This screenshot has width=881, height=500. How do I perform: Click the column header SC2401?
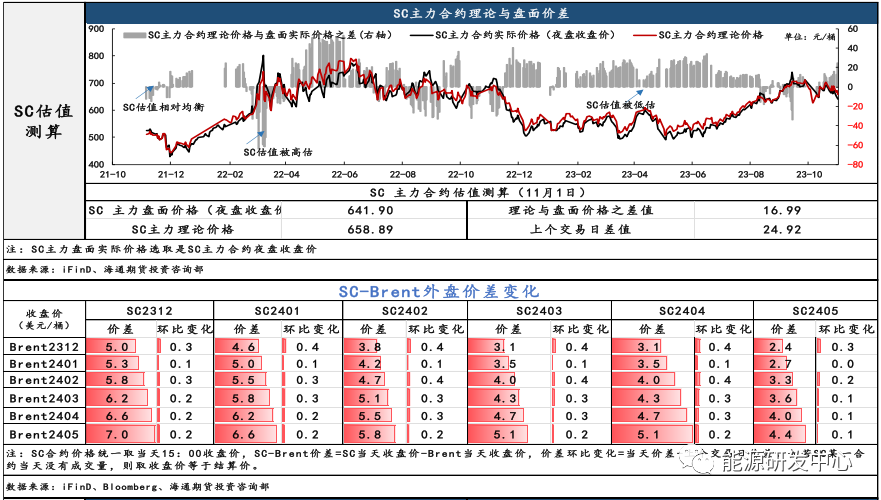pyautogui.click(x=278, y=311)
